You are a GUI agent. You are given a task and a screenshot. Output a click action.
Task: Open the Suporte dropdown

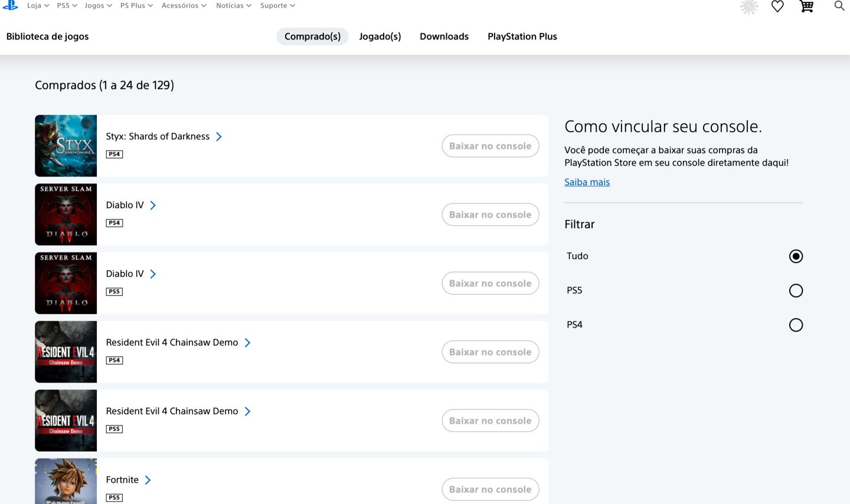[277, 5]
